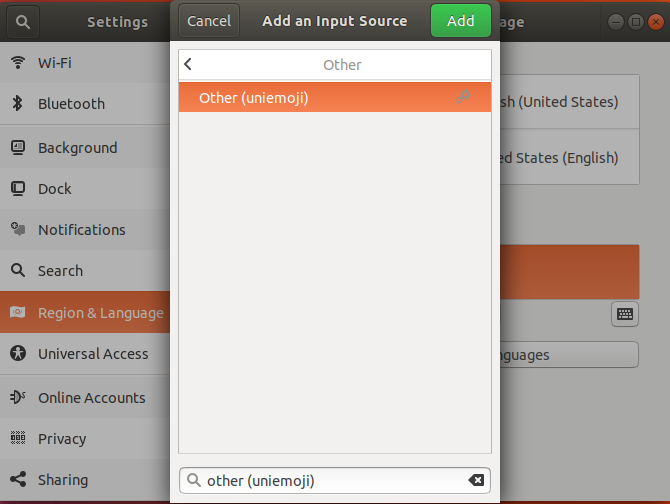Image resolution: width=670 pixels, height=504 pixels.
Task: Open Online Accounts settings panel
Action: [91, 398]
